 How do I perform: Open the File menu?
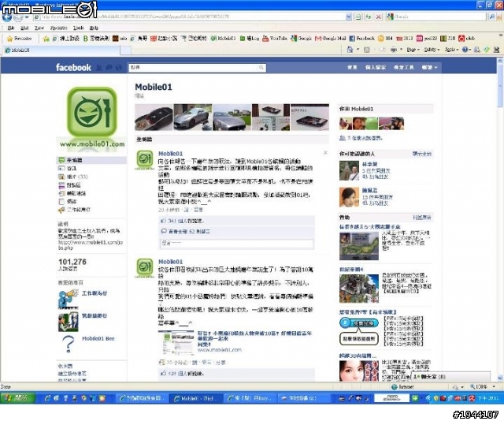(x=10, y=28)
